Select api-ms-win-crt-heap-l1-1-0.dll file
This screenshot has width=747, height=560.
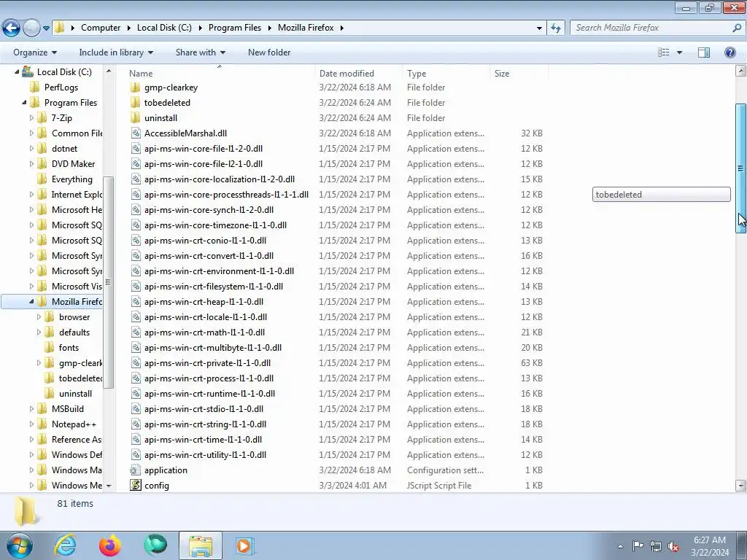point(204,302)
